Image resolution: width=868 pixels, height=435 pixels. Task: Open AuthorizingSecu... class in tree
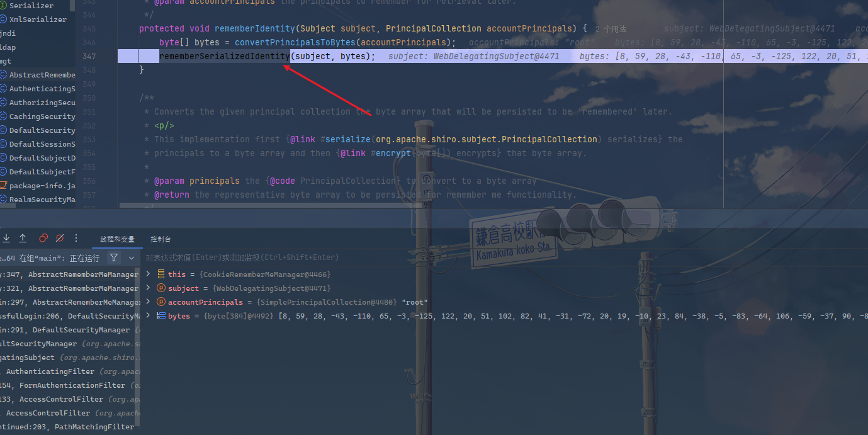tap(42, 103)
